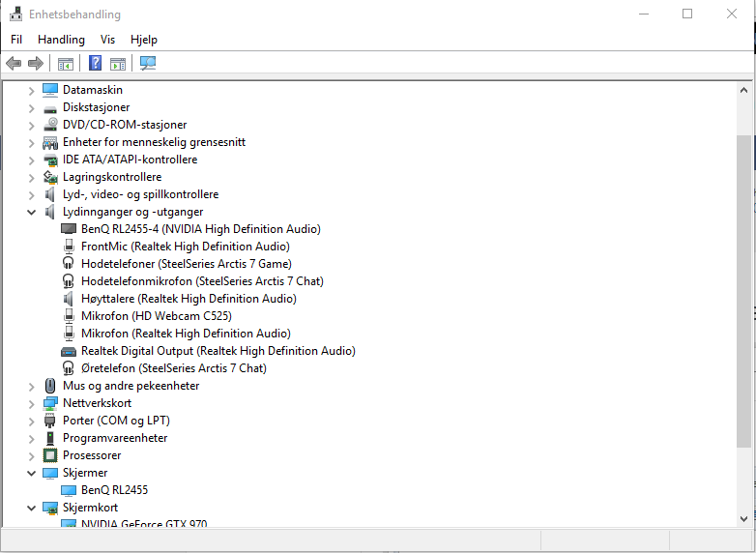Click the vertical scrollbar thumb

point(743,291)
